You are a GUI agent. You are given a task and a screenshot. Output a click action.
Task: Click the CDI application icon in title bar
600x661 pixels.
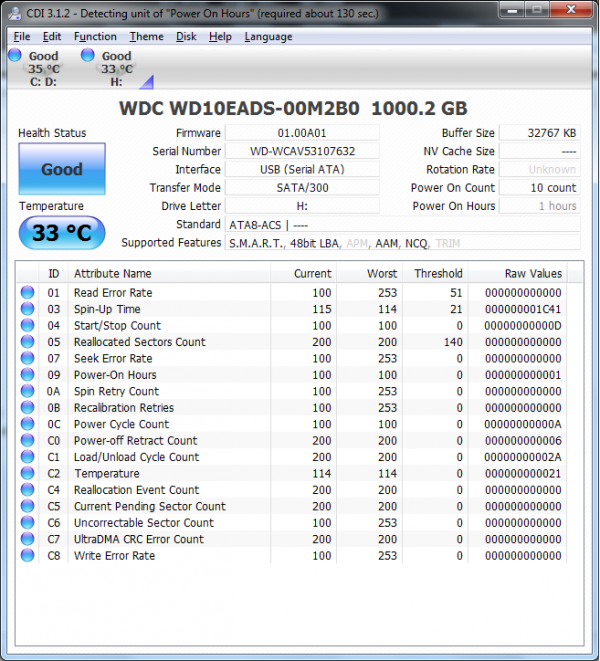(x=15, y=13)
